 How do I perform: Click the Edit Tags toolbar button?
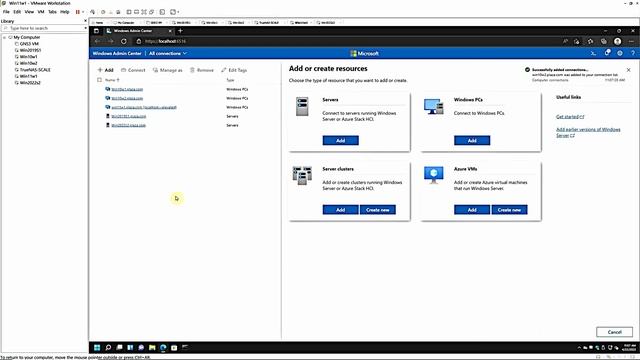pyautogui.click(x=234, y=70)
